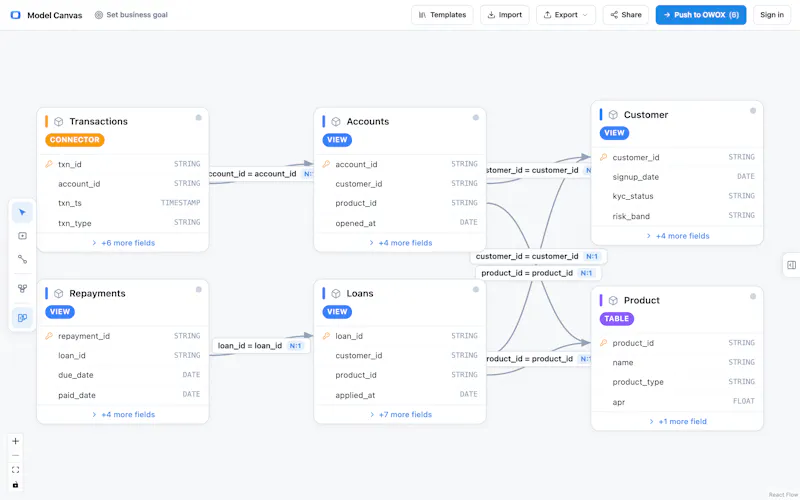Select the txn_ts TIMESTAMP field row
This screenshot has width=800, height=500.
[123, 203]
